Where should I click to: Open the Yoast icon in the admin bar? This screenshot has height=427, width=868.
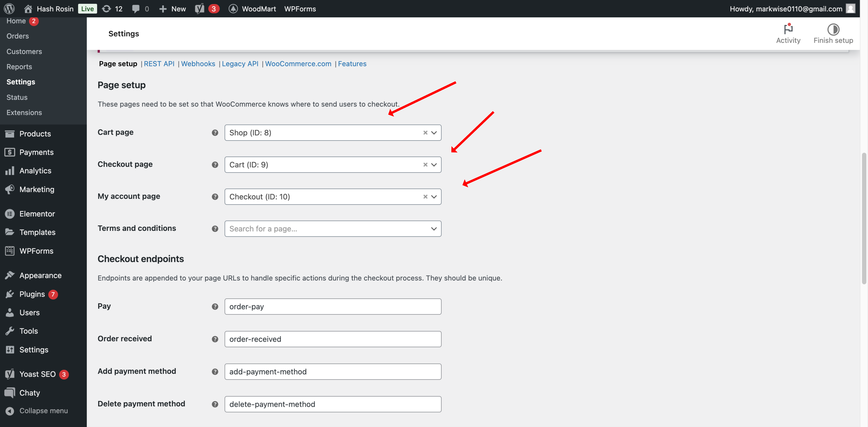pyautogui.click(x=200, y=9)
